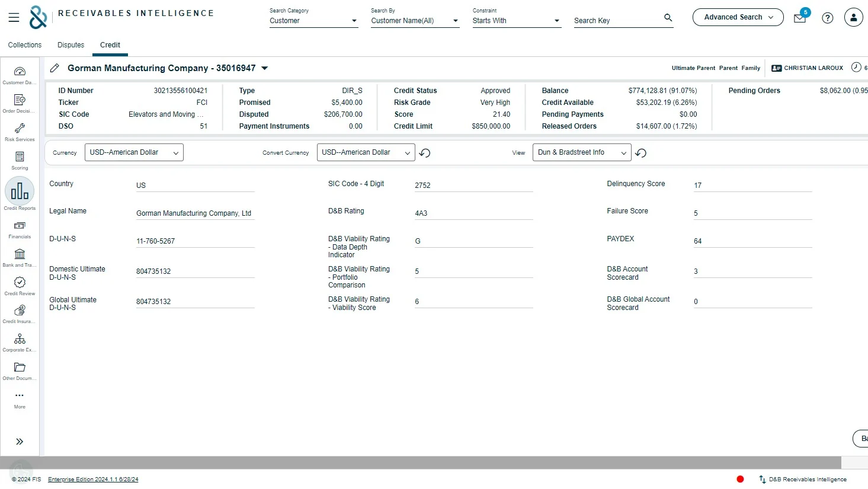Click the Legal Name field
868x489 pixels.
[195, 213]
